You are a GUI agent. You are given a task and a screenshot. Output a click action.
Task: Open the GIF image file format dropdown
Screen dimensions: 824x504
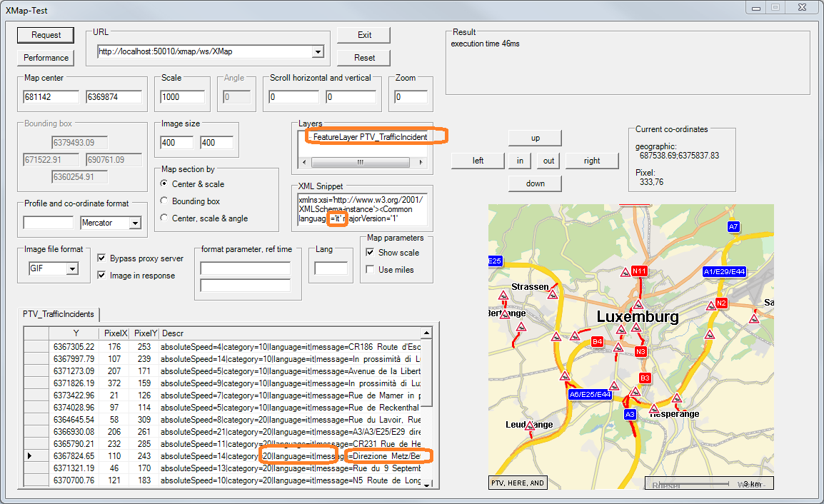pos(71,269)
